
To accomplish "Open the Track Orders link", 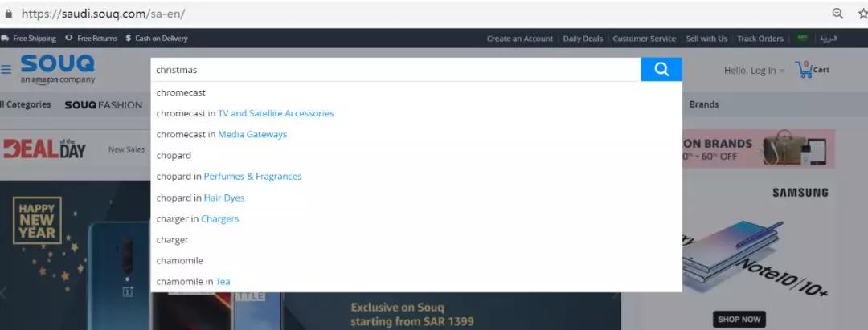I will 760,39.
